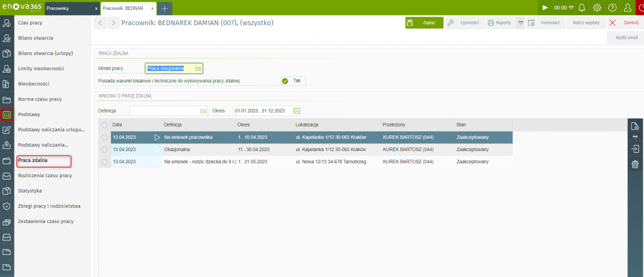Click the trash delete icon on right panel

[635, 165]
